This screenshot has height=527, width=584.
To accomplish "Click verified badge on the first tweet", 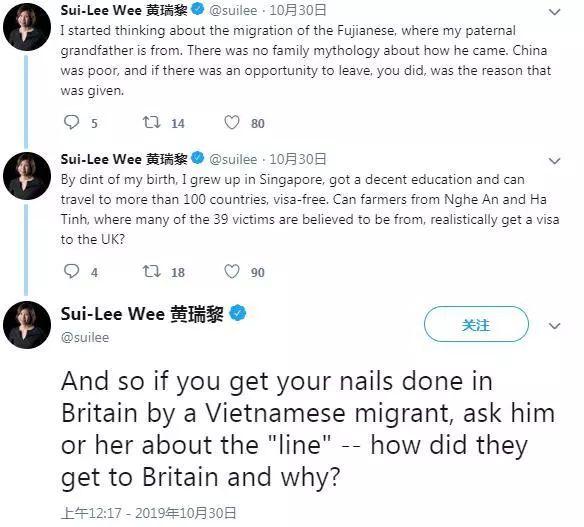I will [198, 9].
